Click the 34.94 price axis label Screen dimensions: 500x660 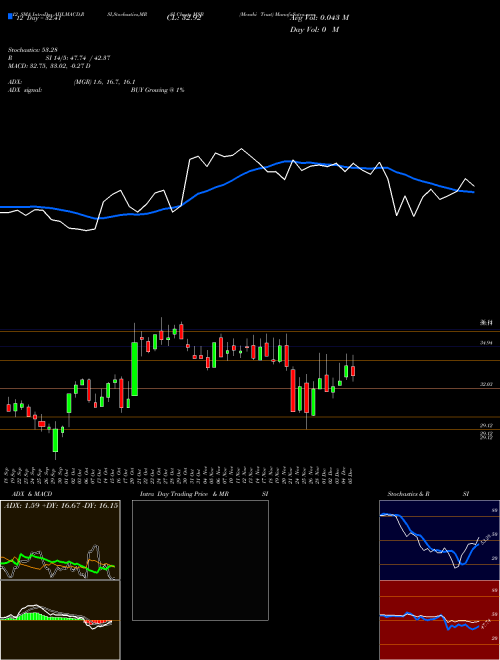(486, 343)
